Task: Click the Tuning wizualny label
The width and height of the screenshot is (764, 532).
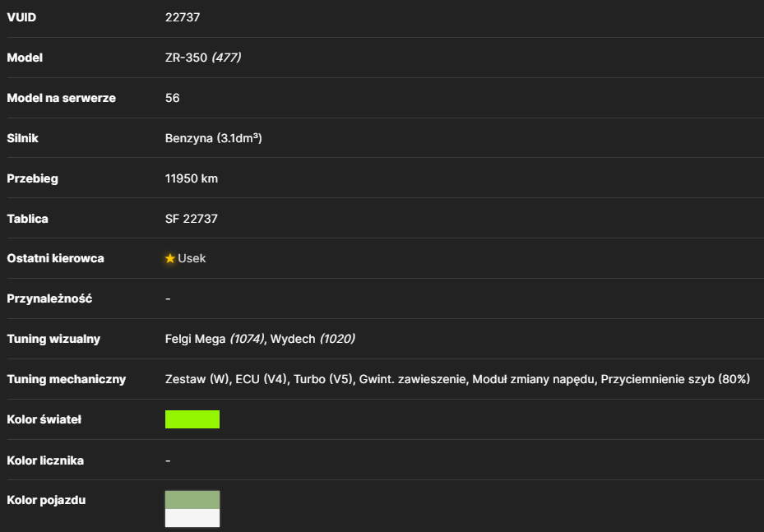Action: coord(53,339)
